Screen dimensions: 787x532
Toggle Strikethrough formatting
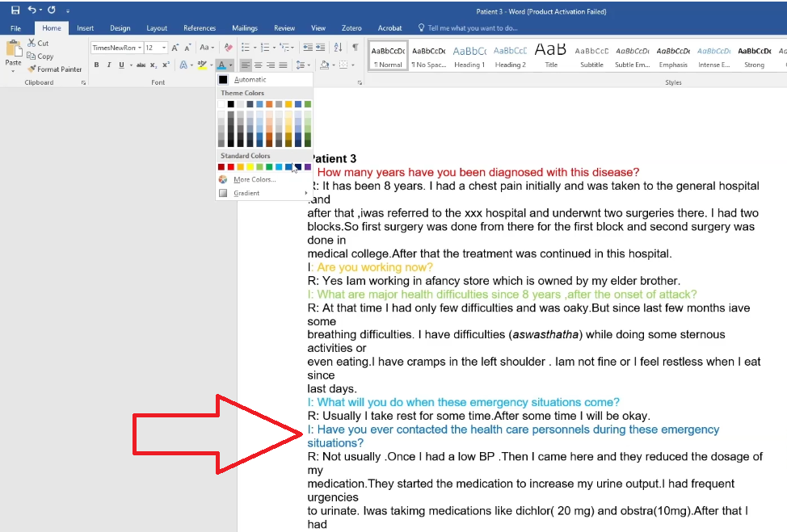pos(141,65)
